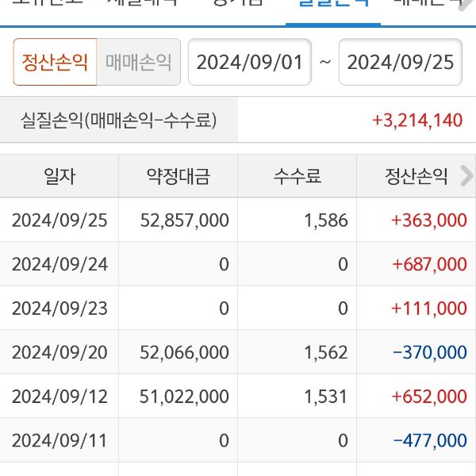Sort by the 일자 column header

coord(59,176)
